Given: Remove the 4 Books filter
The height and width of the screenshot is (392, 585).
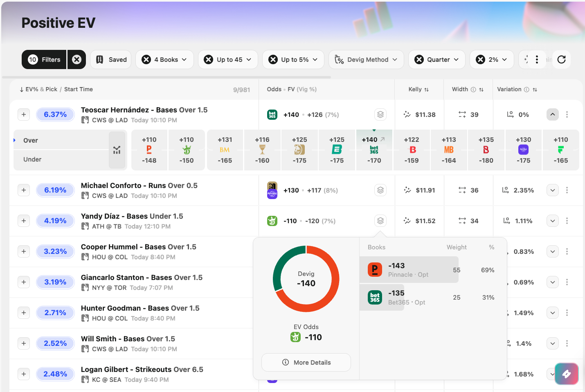Looking at the screenshot, I should 146,60.
